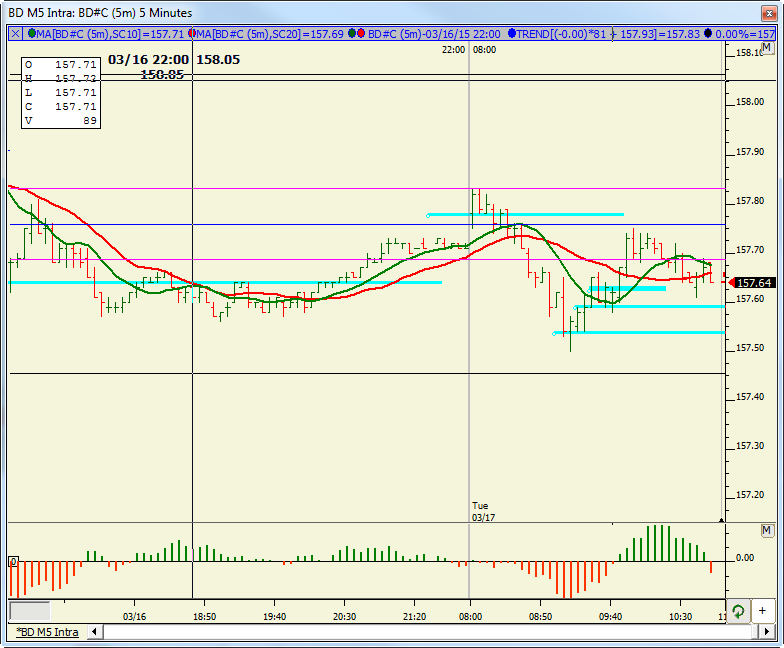Click the 09:40 time axis label
Image resolution: width=784 pixels, height=648 pixels.
[610, 616]
